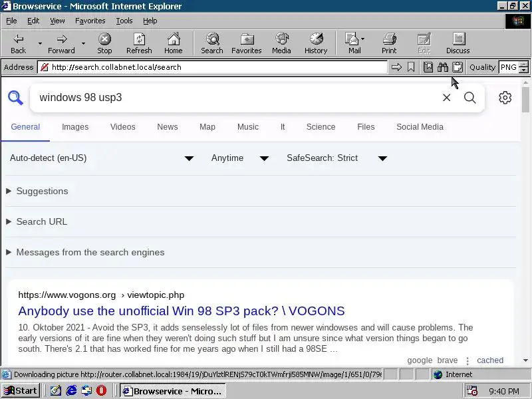Open the SafeSearch: Strict dropdown
Image resolution: width=532 pixels, height=399 pixels.
[x=336, y=158]
